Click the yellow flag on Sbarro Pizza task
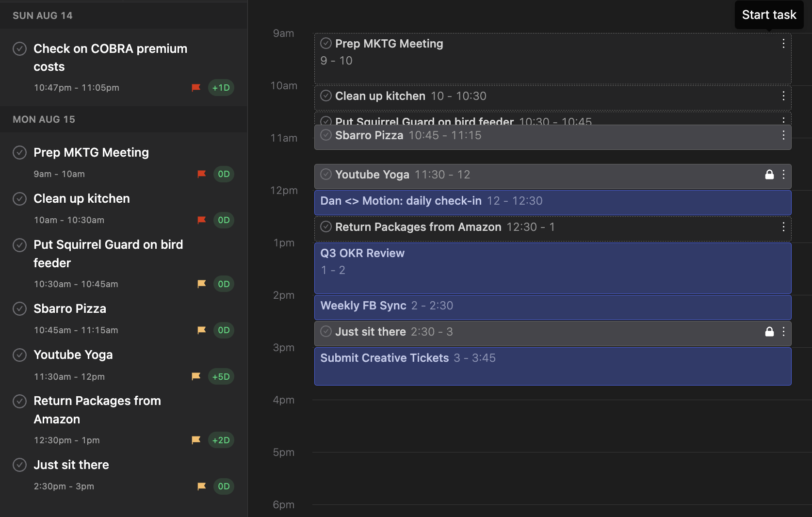 click(x=202, y=330)
